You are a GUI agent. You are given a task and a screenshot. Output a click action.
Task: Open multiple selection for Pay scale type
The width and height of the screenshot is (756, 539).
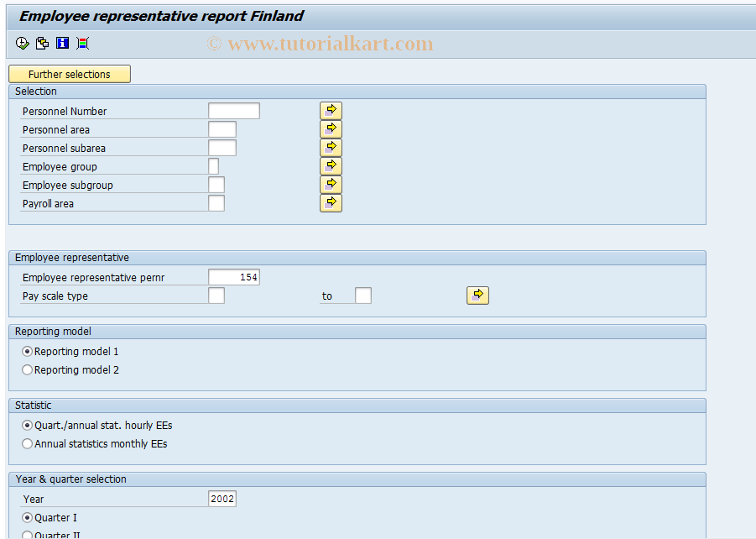point(477,296)
